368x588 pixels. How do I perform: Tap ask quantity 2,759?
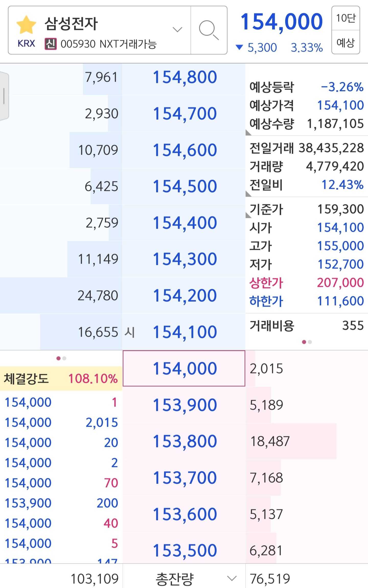tap(102, 223)
